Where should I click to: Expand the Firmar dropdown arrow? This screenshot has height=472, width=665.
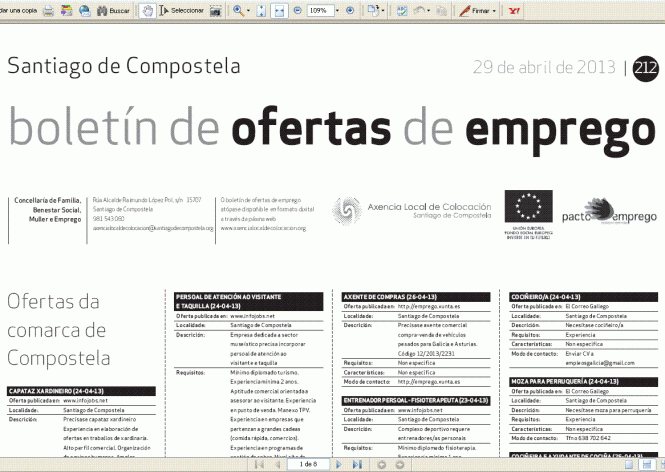click(x=494, y=11)
